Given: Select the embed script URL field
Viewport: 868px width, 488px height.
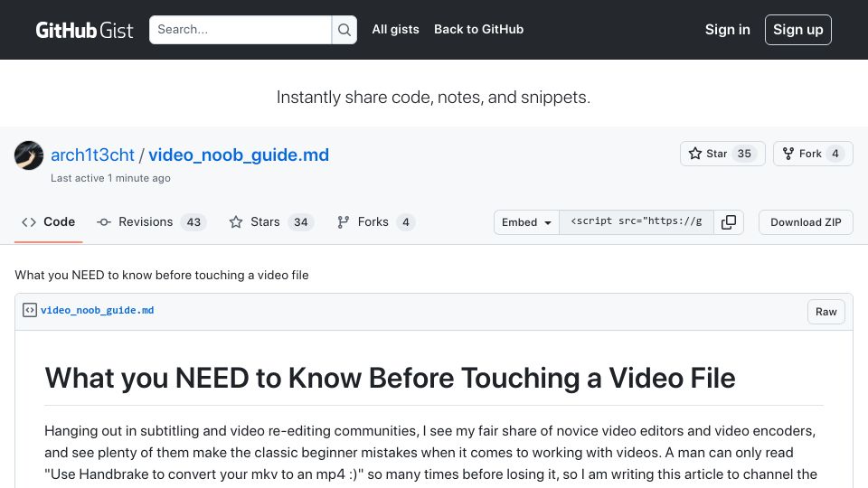Looking at the screenshot, I should 636,222.
